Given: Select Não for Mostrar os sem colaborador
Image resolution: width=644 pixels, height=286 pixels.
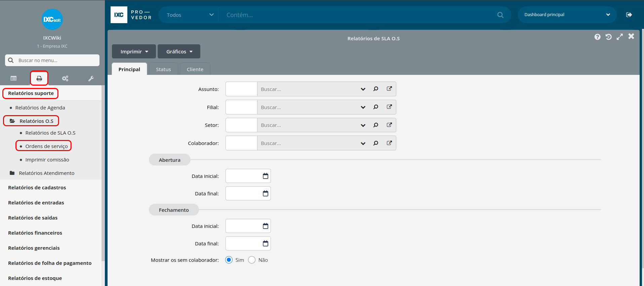Looking at the screenshot, I should tap(252, 260).
